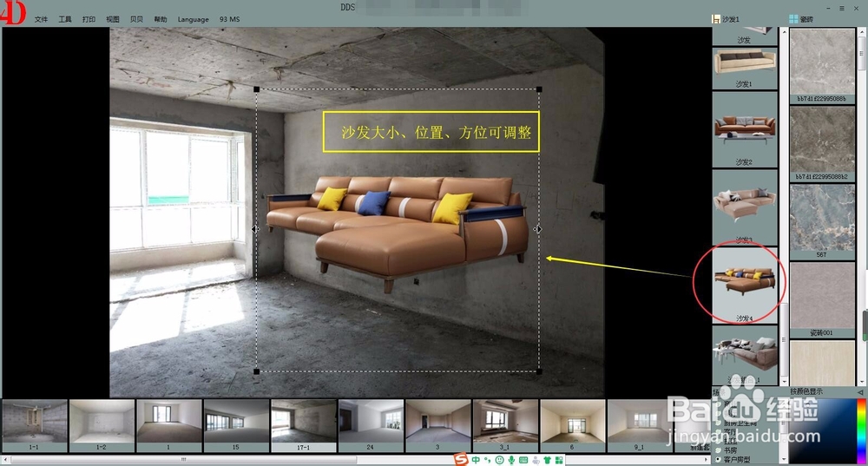Open room scene thumbnail 15
This screenshot has width=868, height=466.
click(x=236, y=425)
